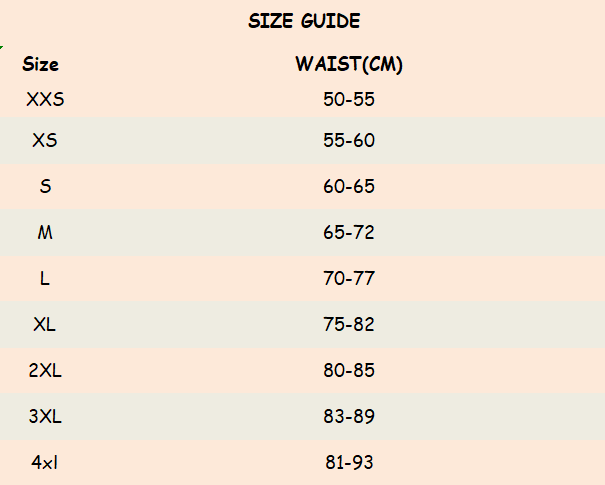The width and height of the screenshot is (605, 485).
Task: Click the 81-93 waist value
Action: pos(349,462)
